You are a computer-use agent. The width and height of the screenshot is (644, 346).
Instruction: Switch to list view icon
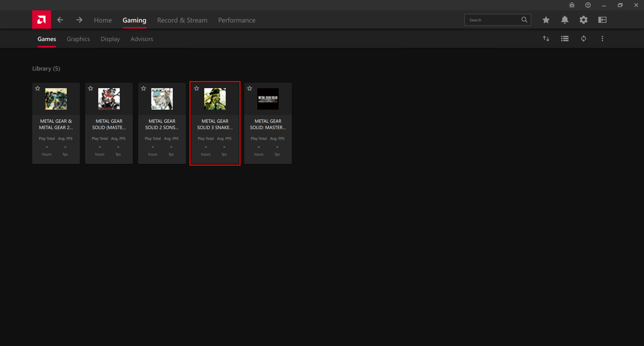click(565, 39)
